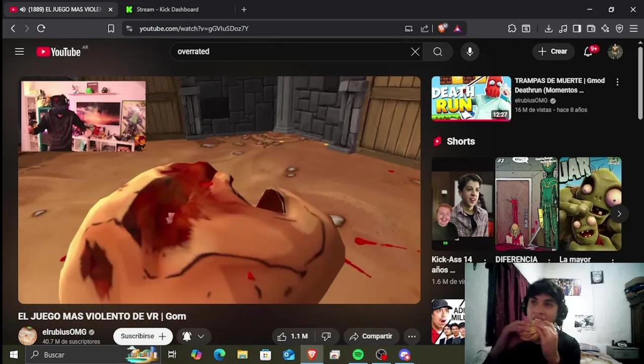This screenshot has width=644, height=364.
Task: Open TRAMPAS DE MUERTE video title
Action: point(560,85)
